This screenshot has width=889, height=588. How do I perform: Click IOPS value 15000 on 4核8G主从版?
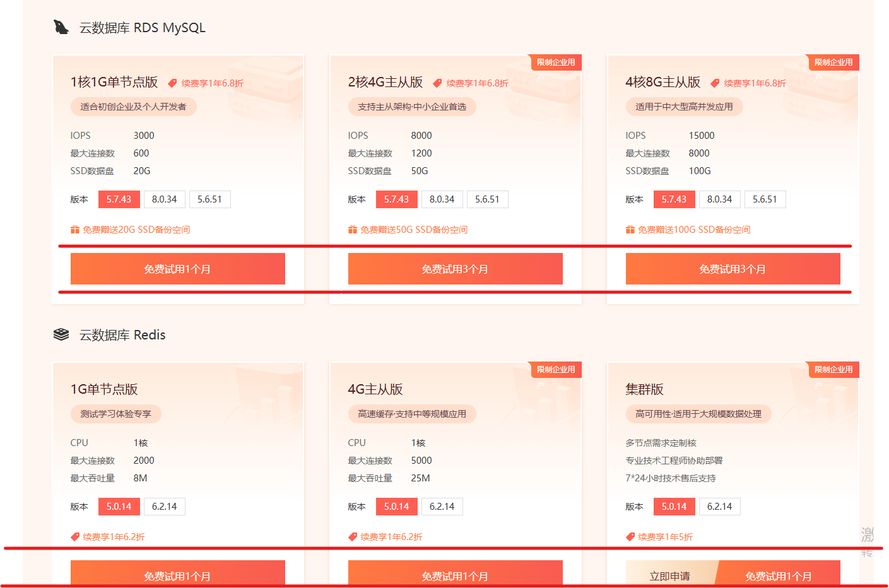pos(702,136)
